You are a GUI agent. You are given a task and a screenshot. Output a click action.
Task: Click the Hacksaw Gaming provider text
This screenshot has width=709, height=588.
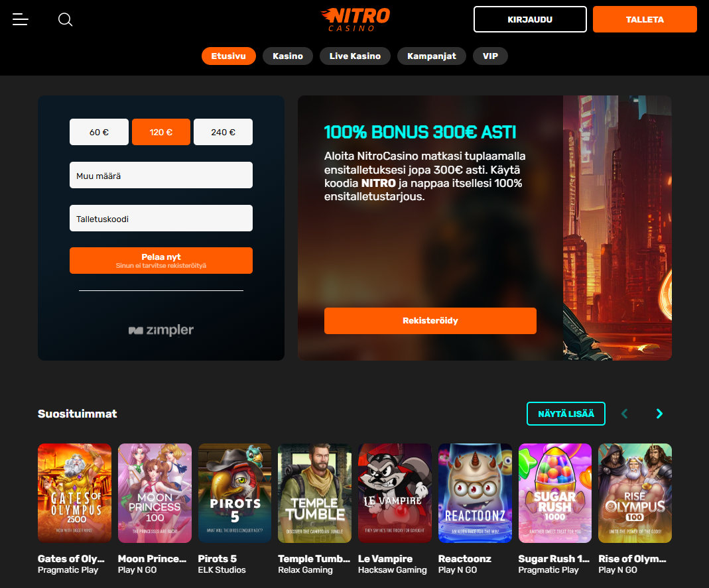(x=393, y=570)
